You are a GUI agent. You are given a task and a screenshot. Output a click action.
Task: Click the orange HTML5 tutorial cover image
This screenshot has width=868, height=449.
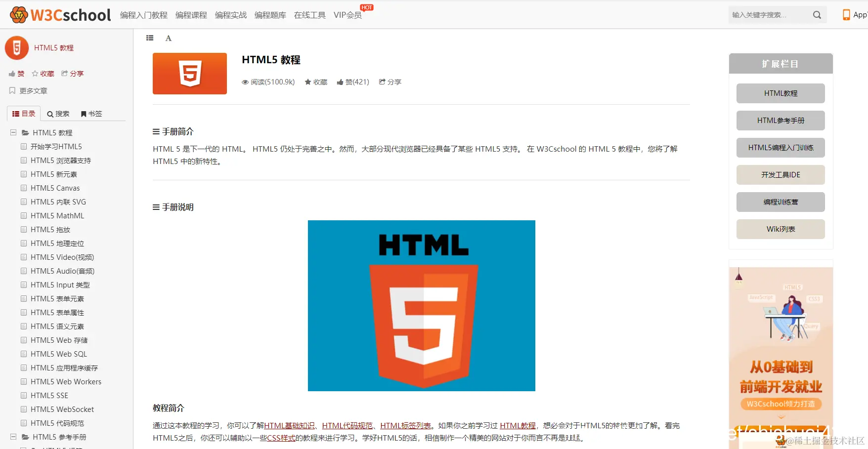(190, 74)
